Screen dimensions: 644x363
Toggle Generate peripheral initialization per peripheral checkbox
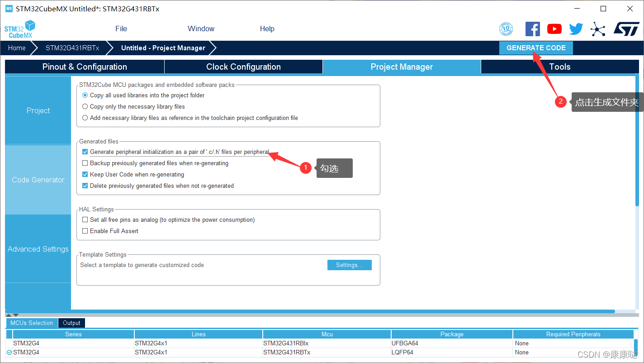[x=85, y=152]
